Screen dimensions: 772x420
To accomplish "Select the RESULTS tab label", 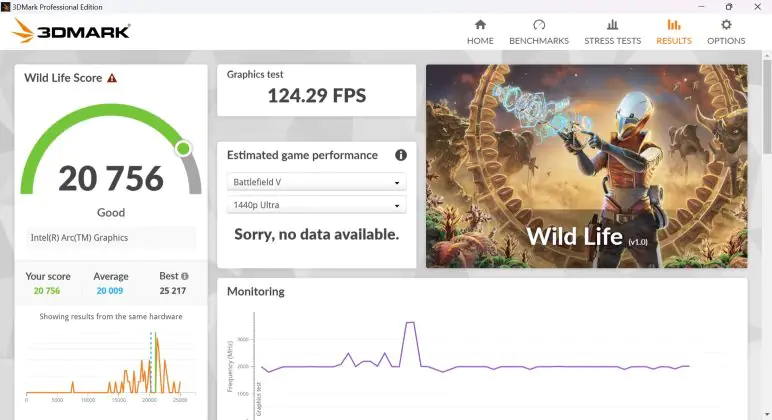I will pos(674,41).
